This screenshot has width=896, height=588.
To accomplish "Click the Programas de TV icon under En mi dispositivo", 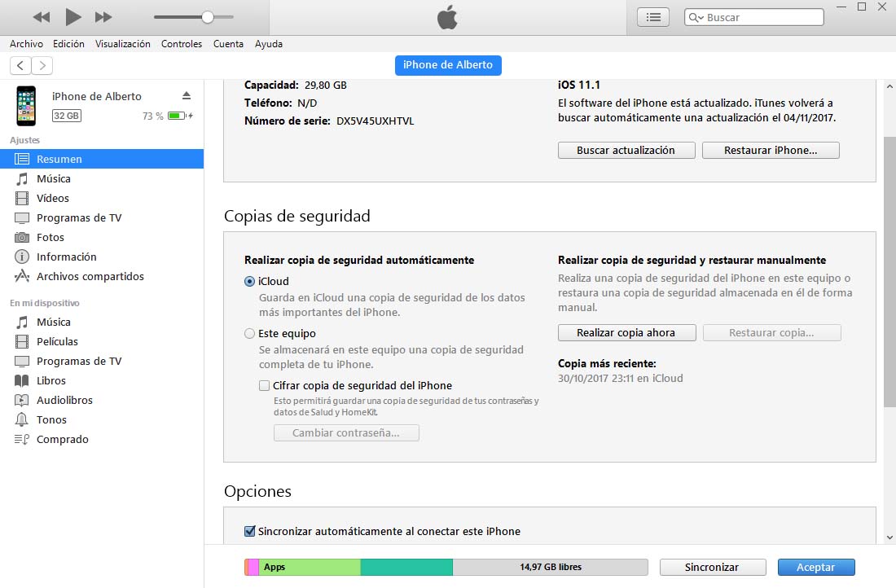I will (22, 361).
